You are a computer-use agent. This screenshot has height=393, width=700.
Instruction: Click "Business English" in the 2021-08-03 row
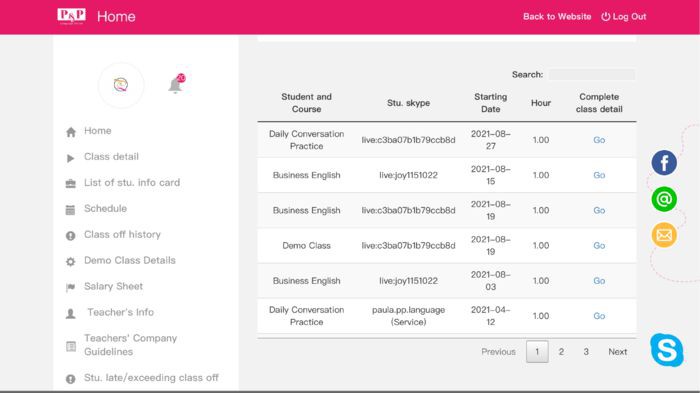[x=306, y=281]
